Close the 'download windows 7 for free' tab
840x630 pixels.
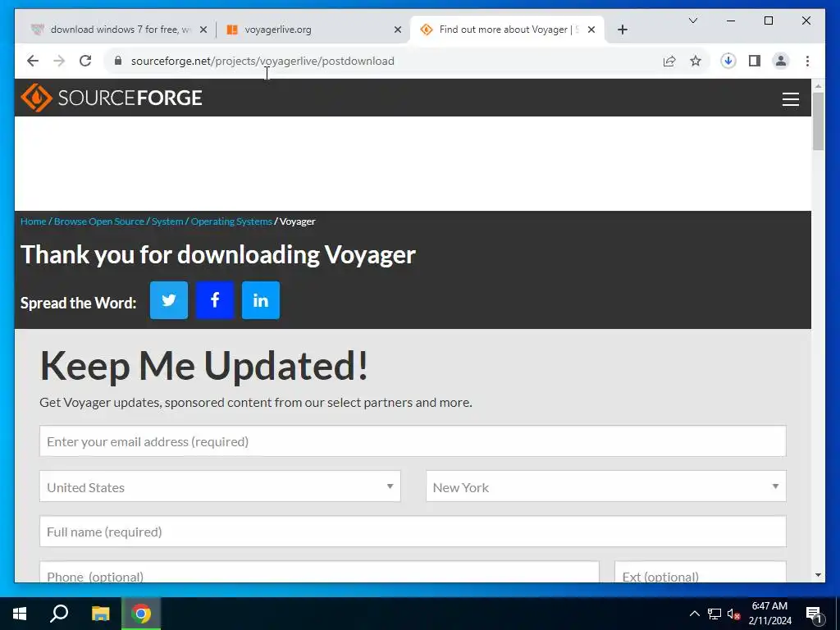tap(203, 30)
